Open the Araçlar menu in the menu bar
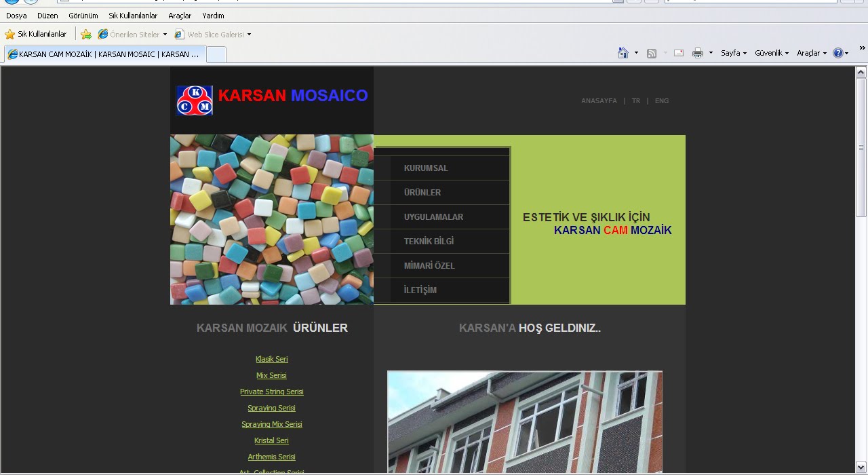This screenshot has width=868, height=475. pos(180,16)
